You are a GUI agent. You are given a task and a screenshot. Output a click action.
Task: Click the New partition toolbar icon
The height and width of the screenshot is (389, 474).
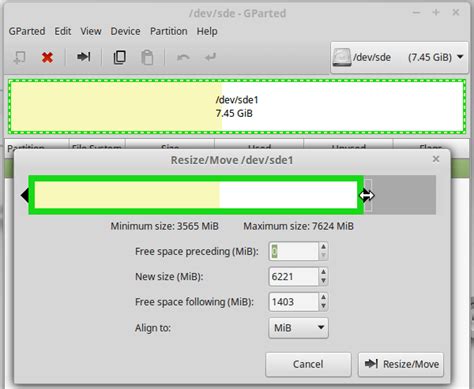click(19, 57)
